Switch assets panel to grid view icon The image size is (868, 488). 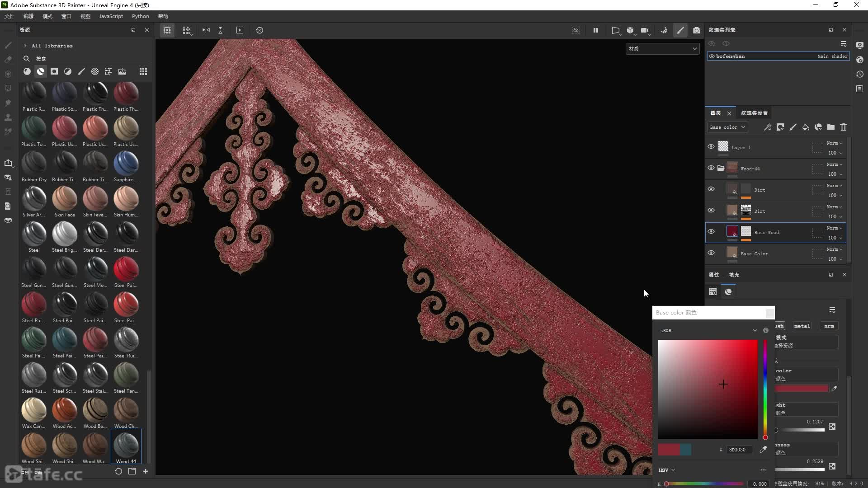(x=143, y=71)
